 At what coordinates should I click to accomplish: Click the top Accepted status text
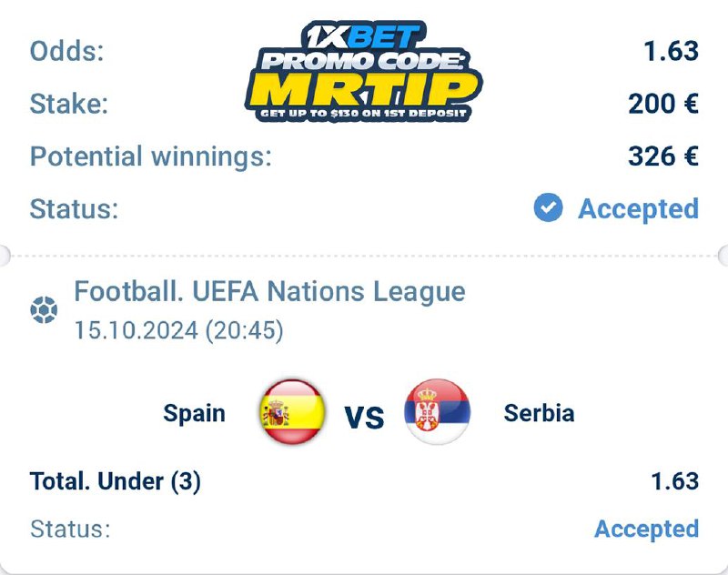pos(638,209)
